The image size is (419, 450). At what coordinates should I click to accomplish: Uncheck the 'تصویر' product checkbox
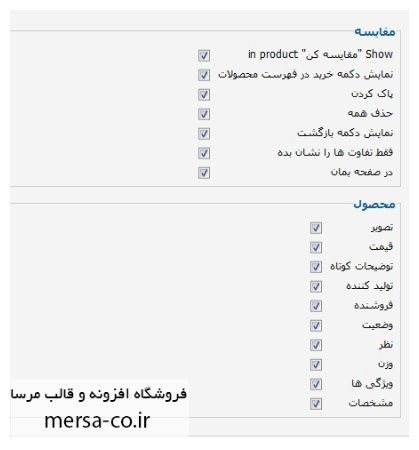316,228
